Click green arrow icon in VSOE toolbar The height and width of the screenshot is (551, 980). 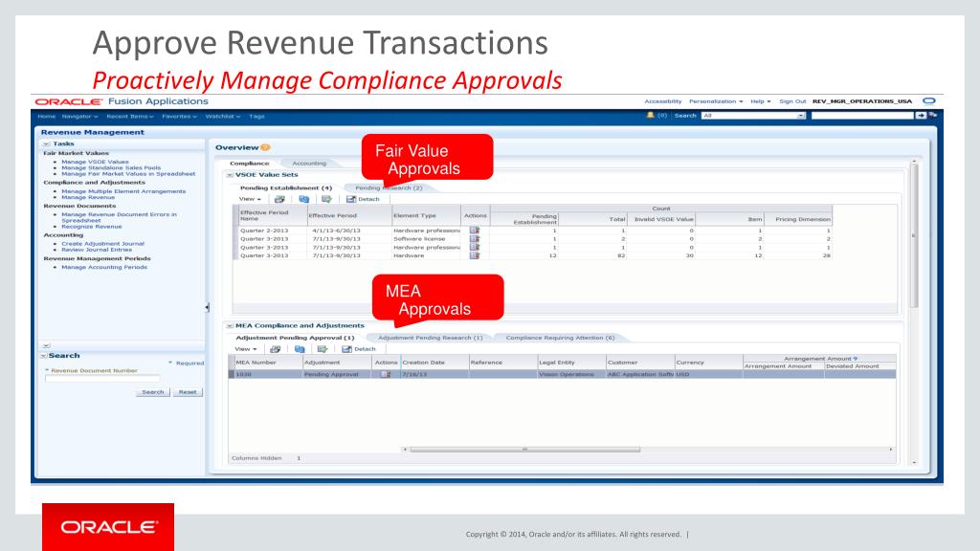(x=326, y=199)
